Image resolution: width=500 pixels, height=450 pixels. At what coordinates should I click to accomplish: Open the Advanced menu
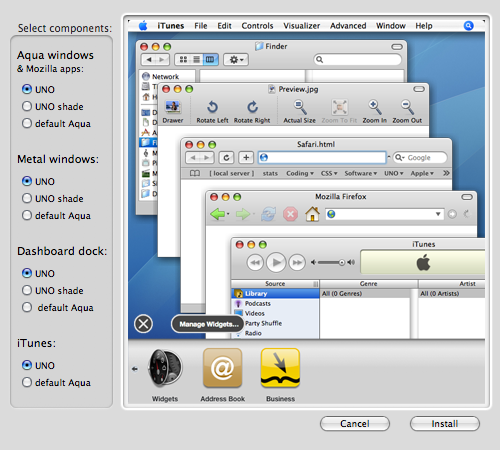348,26
